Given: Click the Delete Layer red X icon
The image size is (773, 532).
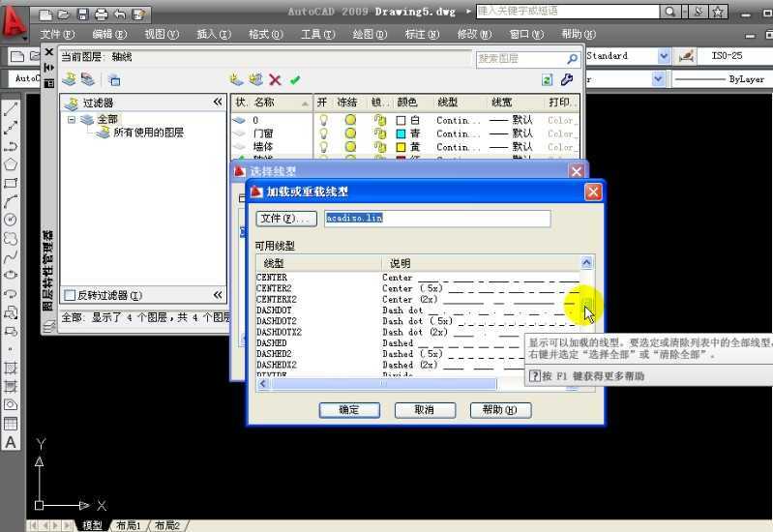Looking at the screenshot, I should pos(275,80).
